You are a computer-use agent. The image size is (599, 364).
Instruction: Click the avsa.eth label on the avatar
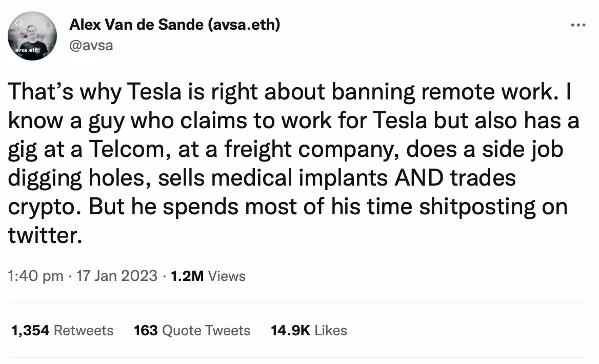26,51
